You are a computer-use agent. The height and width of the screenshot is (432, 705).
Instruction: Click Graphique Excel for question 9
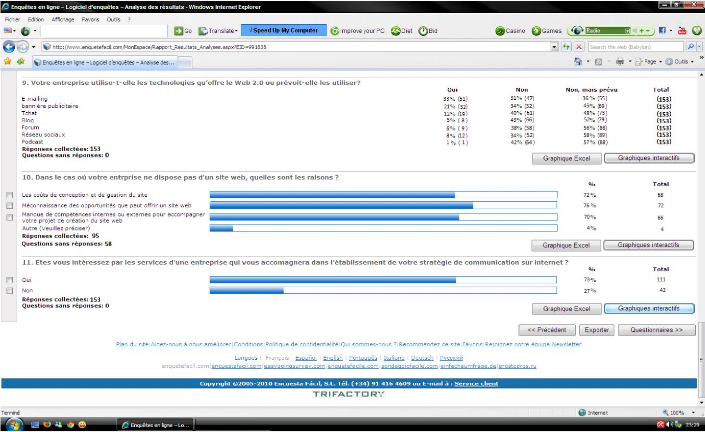point(567,158)
